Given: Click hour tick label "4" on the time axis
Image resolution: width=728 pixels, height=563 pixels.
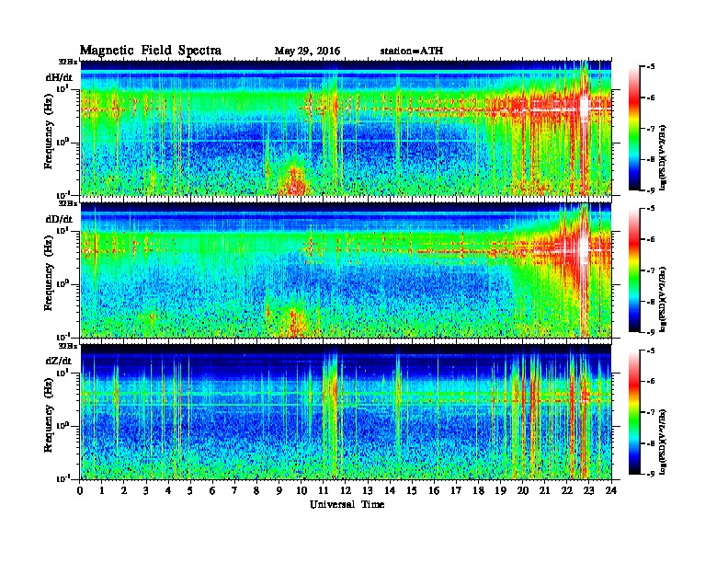Looking at the screenshot, I should coord(168,490).
